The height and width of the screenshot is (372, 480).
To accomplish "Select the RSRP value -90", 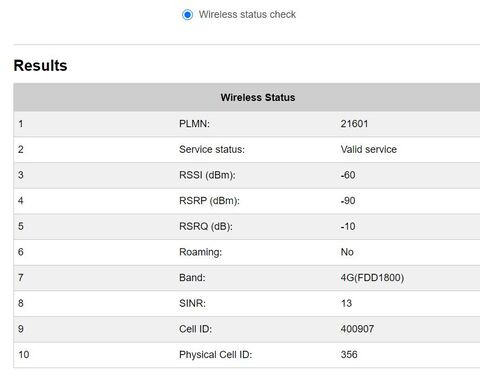I will [348, 201].
